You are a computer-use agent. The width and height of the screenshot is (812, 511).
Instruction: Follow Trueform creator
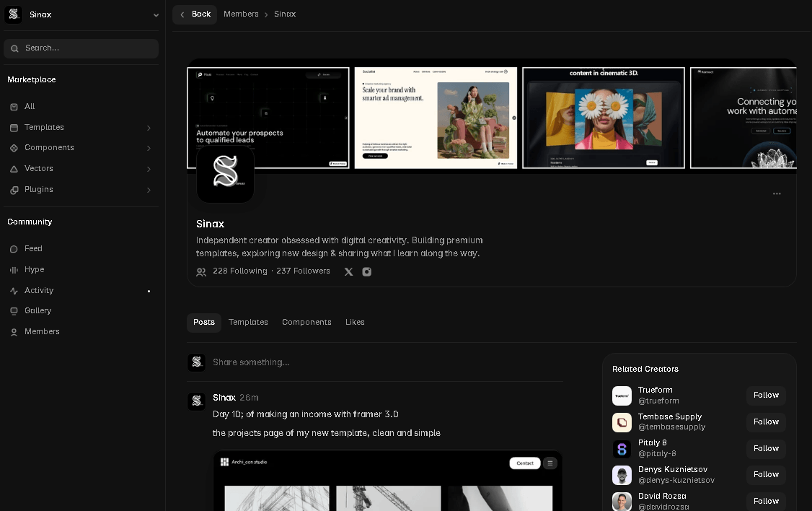pos(766,396)
